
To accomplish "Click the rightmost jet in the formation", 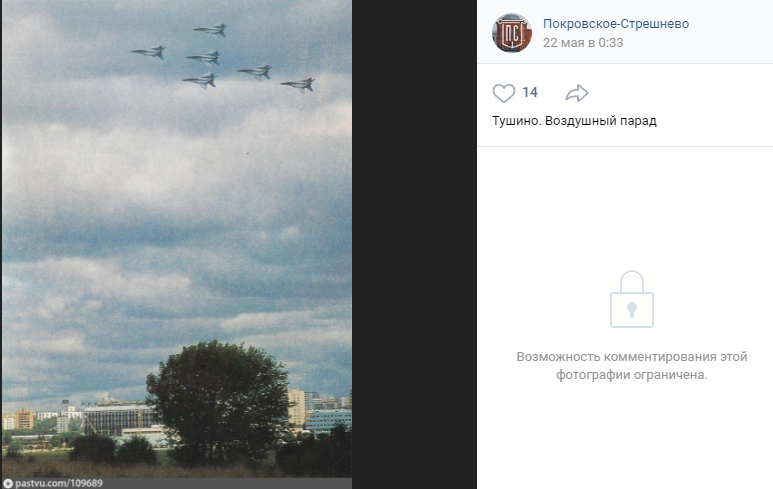I will tap(298, 85).
